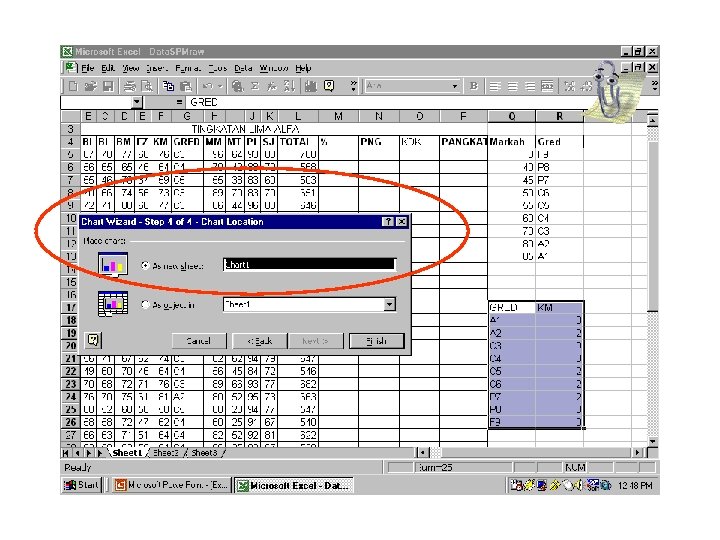This screenshot has width=720, height=540.
Task: Click the Insert Hyperlink toolbar icon
Action: tap(237, 86)
